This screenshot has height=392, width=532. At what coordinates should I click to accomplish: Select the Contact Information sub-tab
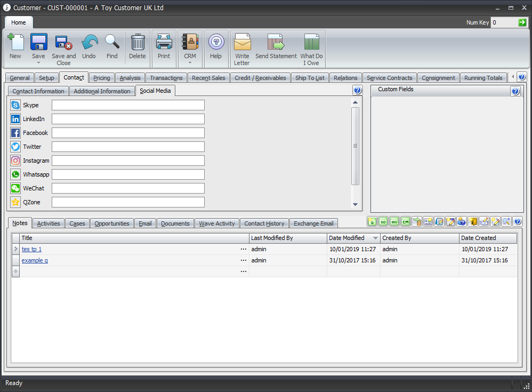tap(38, 91)
